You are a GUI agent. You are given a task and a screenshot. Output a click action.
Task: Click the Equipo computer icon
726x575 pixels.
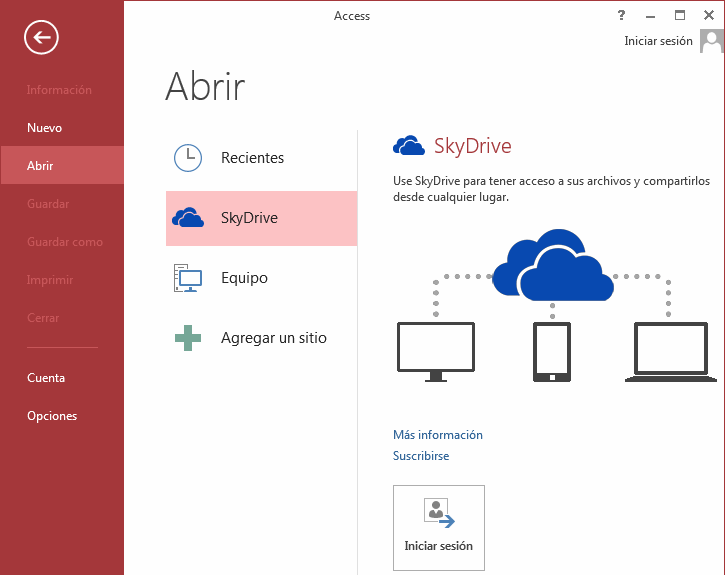(187, 278)
